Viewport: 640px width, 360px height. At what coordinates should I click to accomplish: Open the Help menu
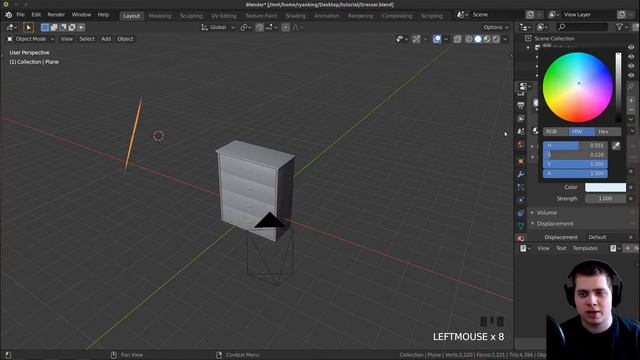point(103,15)
